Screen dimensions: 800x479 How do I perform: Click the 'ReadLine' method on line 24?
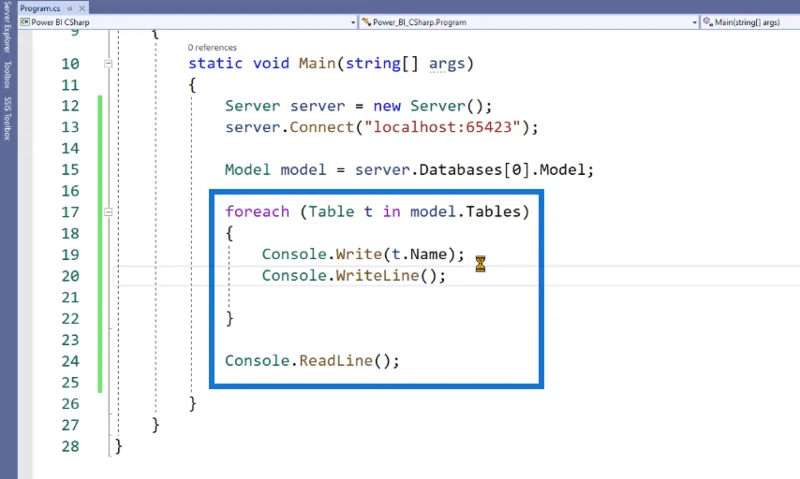[336, 361]
